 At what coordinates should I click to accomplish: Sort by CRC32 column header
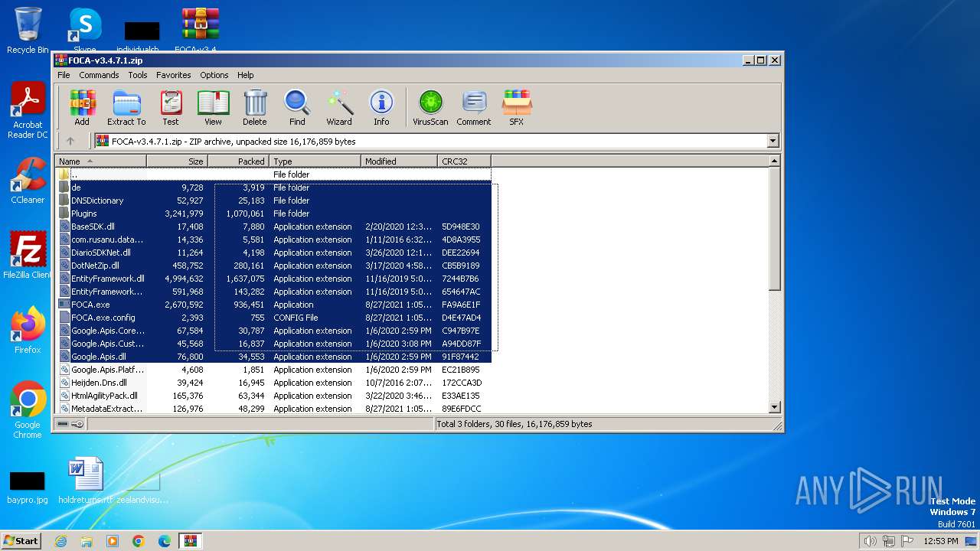pos(464,161)
